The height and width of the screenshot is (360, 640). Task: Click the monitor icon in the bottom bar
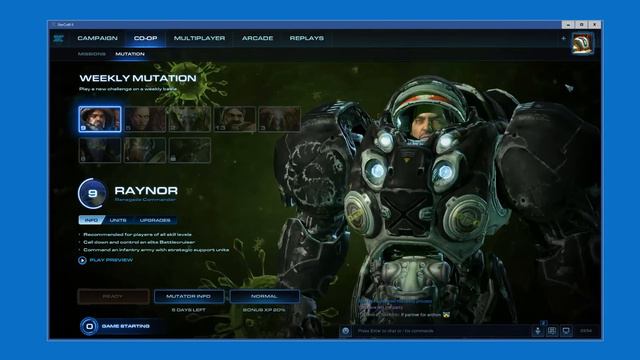tap(566, 331)
